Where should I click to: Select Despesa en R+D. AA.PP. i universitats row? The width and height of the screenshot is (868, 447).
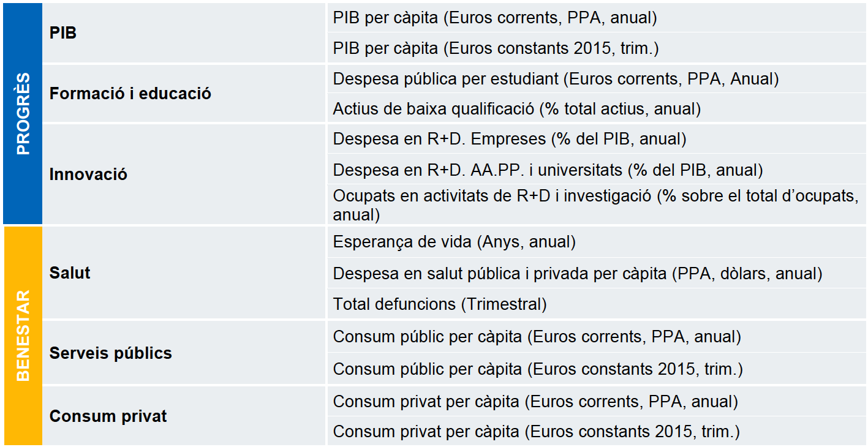click(597, 169)
